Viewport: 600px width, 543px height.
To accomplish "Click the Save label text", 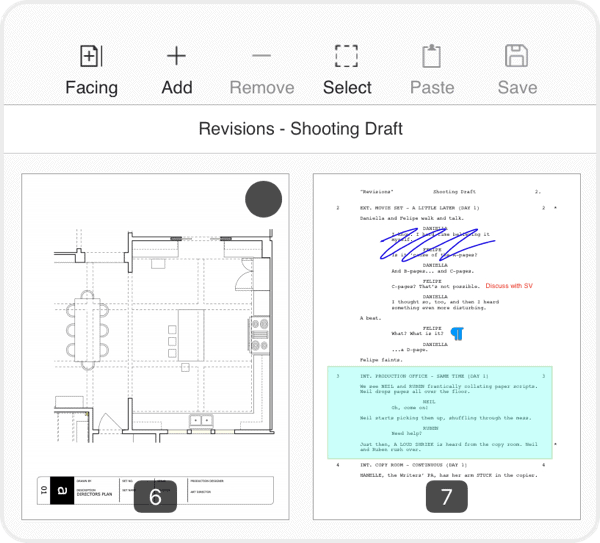I will click(x=517, y=88).
